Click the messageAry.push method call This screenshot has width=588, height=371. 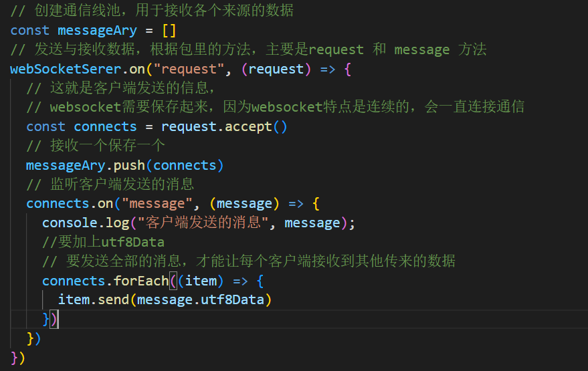[x=124, y=165]
